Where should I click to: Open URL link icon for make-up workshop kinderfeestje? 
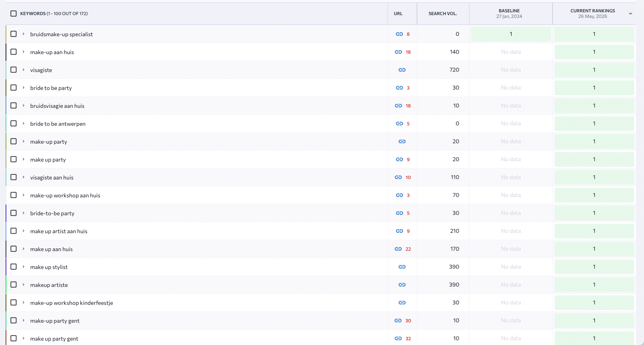pyautogui.click(x=402, y=303)
